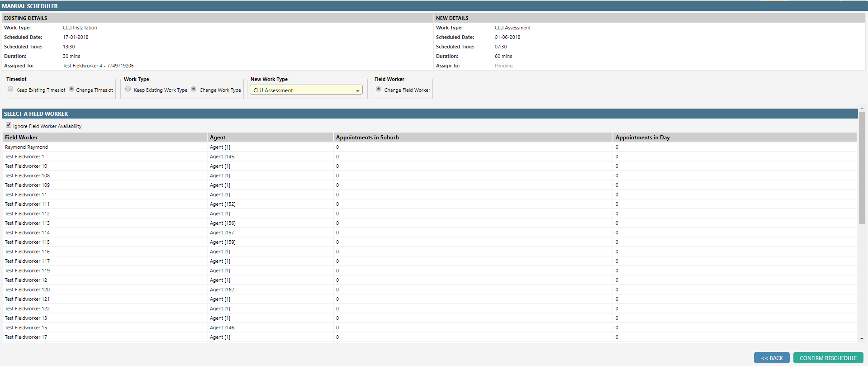Screen dimensions: 868x366
Task: Click the << BACK button
Action: [x=771, y=358]
